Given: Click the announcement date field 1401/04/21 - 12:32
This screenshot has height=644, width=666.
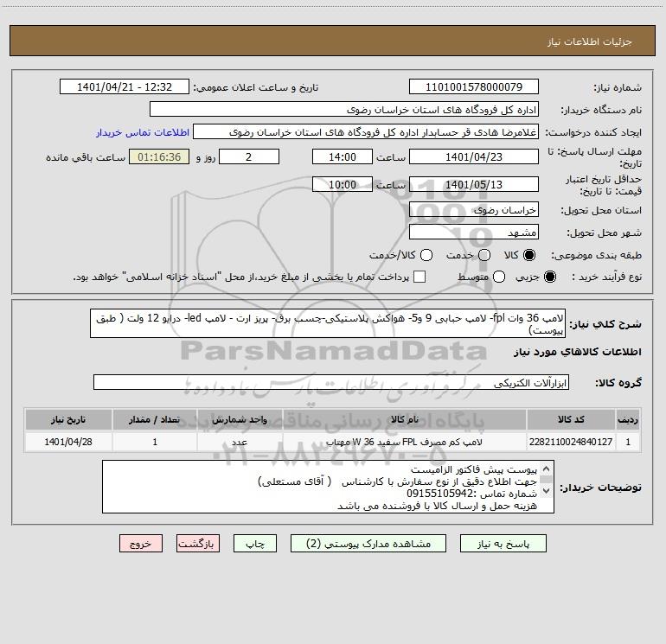Looking at the screenshot, I should point(125,86).
